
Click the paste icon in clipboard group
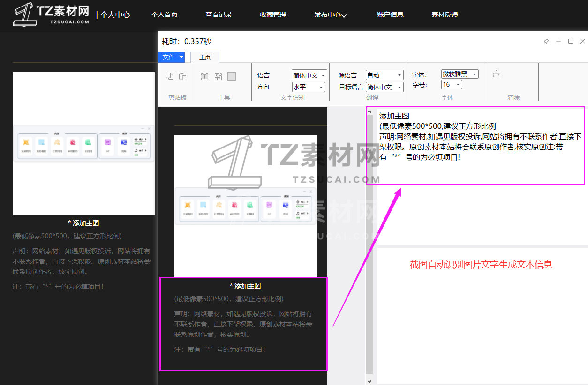click(x=183, y=76)
